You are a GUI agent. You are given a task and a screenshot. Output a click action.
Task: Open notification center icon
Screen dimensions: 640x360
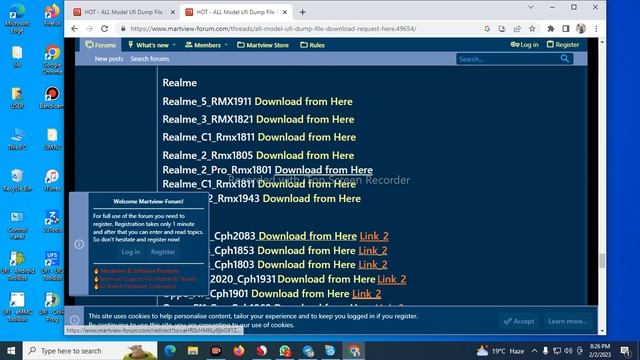tap(624, 351)
